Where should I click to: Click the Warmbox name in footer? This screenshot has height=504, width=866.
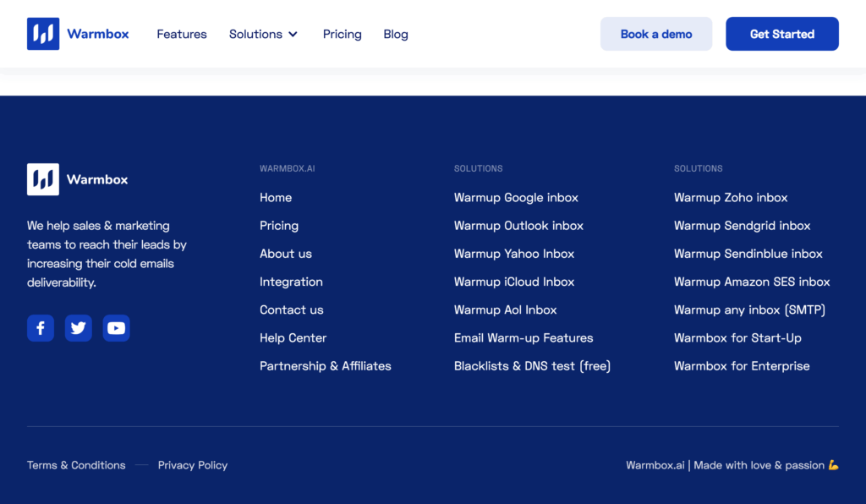(97, 179)
